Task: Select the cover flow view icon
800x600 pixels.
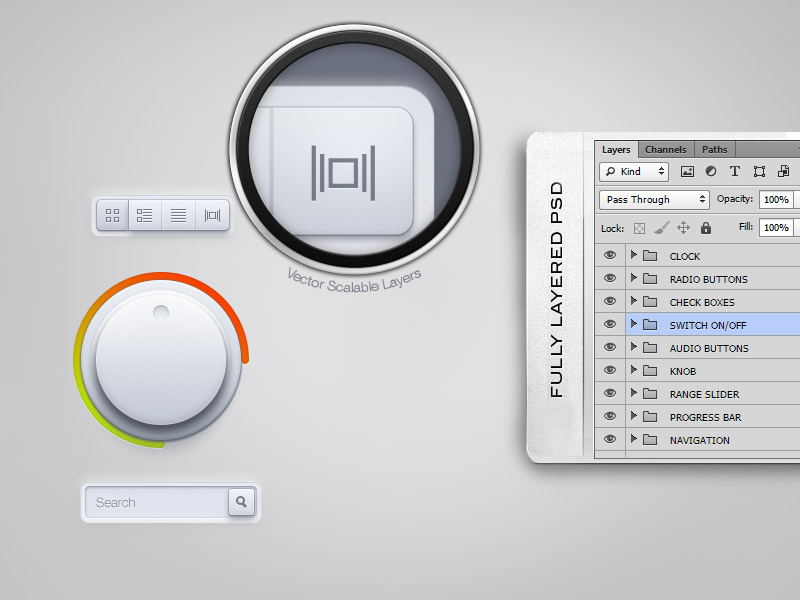Action: 212,215
